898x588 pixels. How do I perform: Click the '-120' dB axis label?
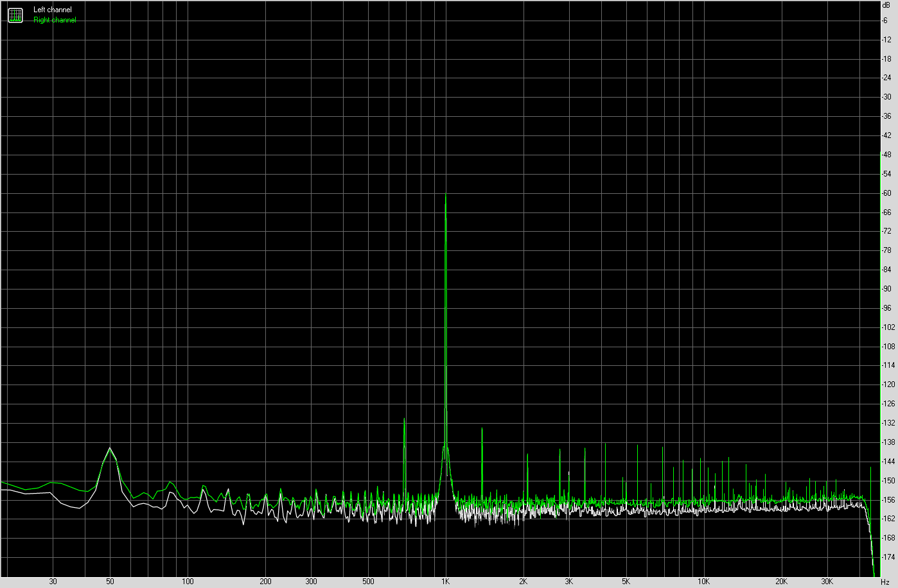click(888, 385)
